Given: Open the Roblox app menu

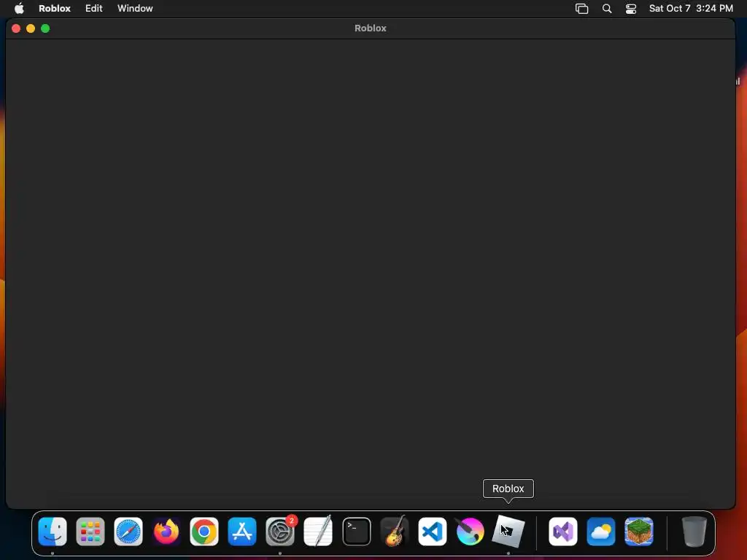Looking at the screenshot, I should (x=55, y=8).
